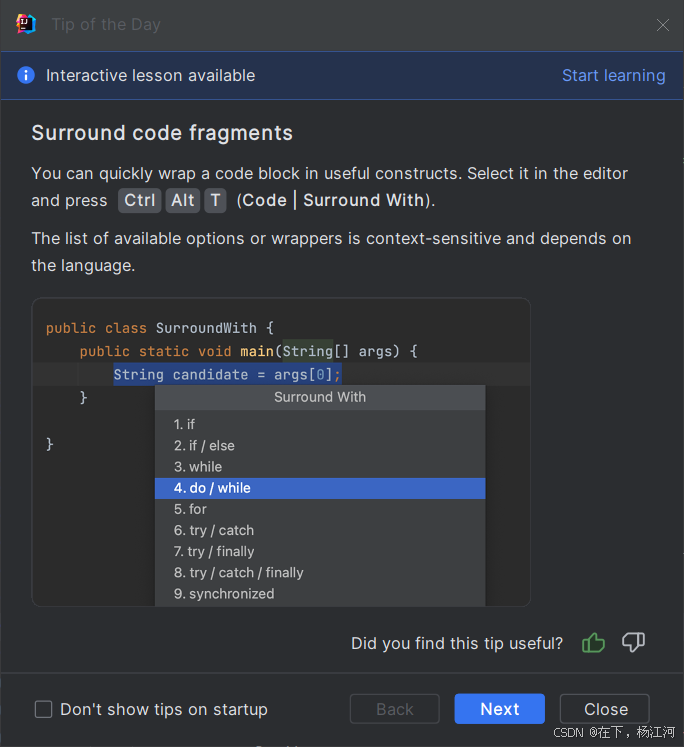This screenshot has height=747, width=684.
Task: Click the thumbs up icon
Action: (x=594, y=642)
